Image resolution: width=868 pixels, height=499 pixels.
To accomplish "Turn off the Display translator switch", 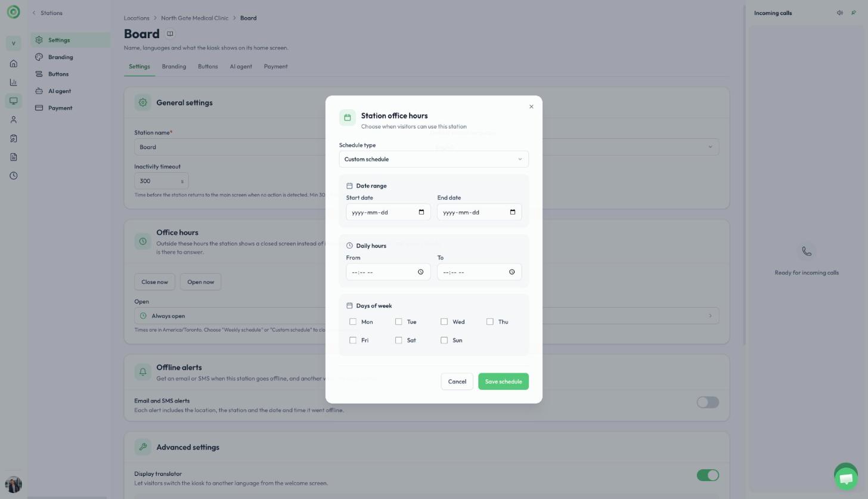I will click(x=708, y=475).
